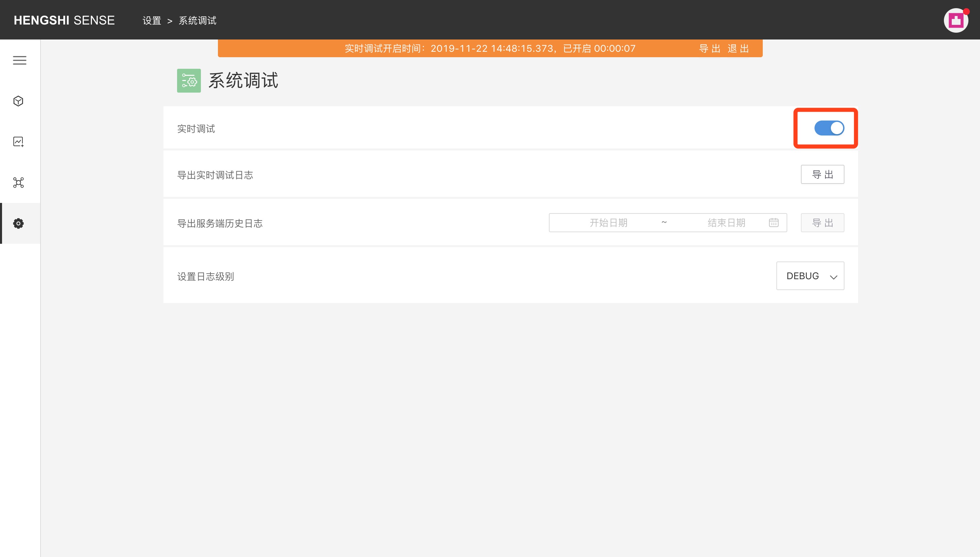
Task: Turn off the 实时调试 toggle switch
Action: pyautogui.click(x=829, y=128)
